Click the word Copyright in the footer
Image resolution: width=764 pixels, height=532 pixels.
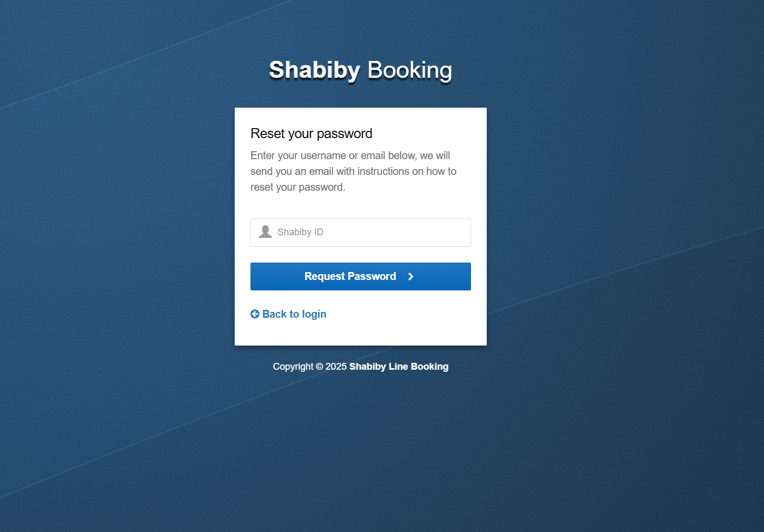pyautogui.click(x=293, y=367)
